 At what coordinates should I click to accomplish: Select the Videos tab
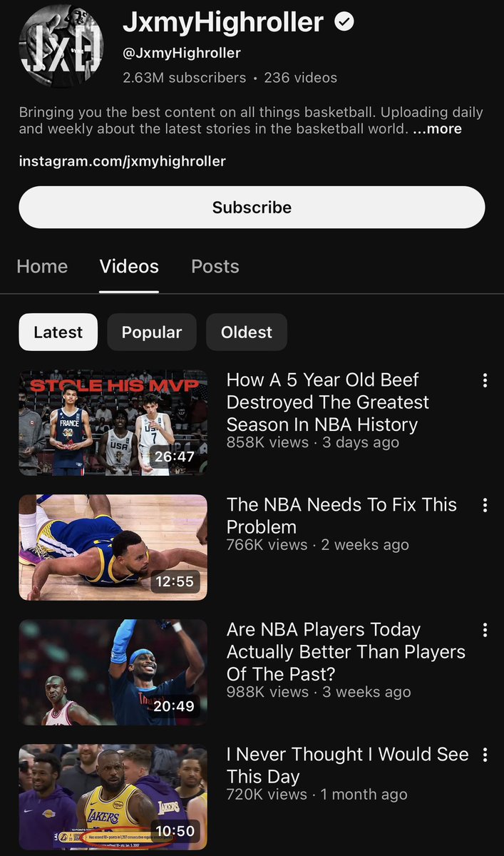coord(129,267)
